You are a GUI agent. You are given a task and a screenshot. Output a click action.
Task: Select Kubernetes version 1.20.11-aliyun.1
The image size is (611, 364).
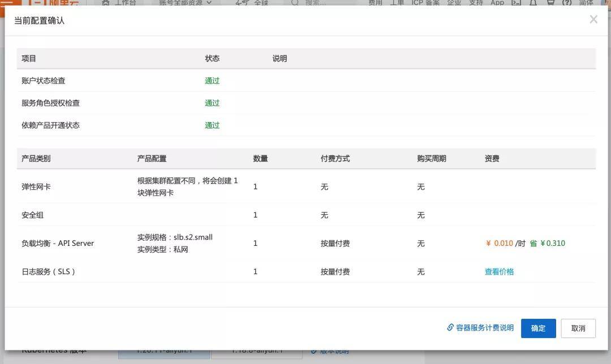coord(164,351)
